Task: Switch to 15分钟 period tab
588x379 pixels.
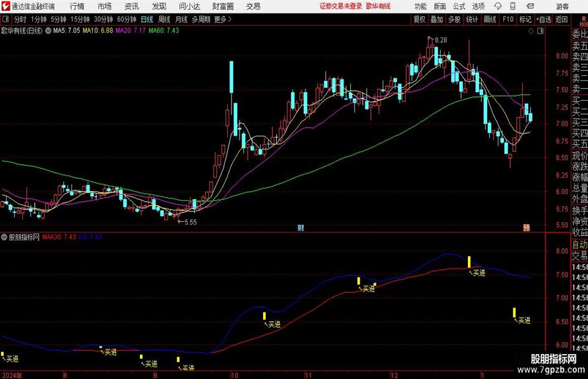Action: point(80,19)
